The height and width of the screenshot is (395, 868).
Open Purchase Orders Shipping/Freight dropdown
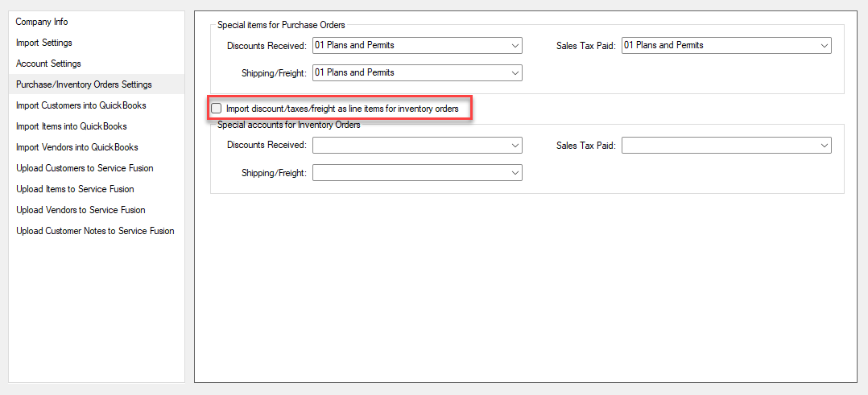click(417, 72)
